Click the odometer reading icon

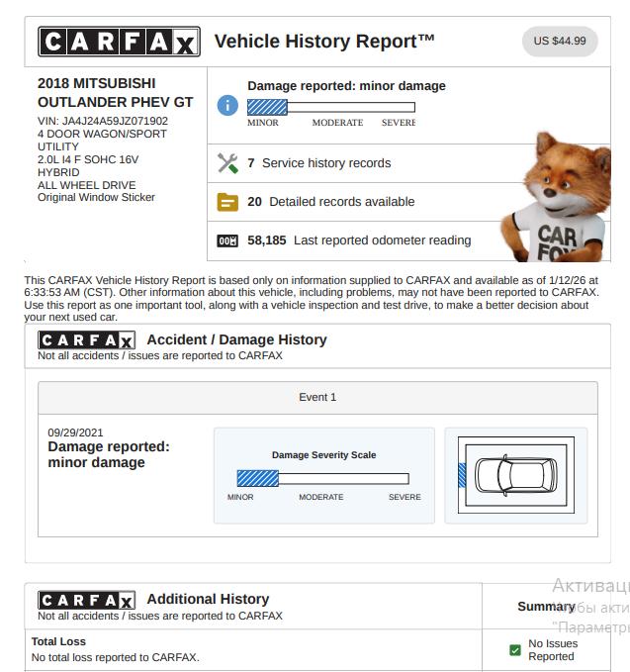click(x=227, y=240)
